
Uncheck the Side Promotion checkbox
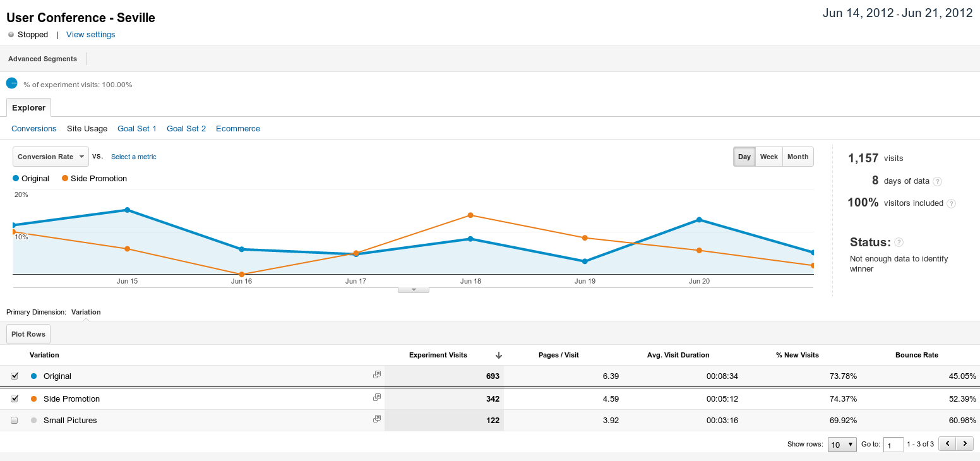point(15,399)
